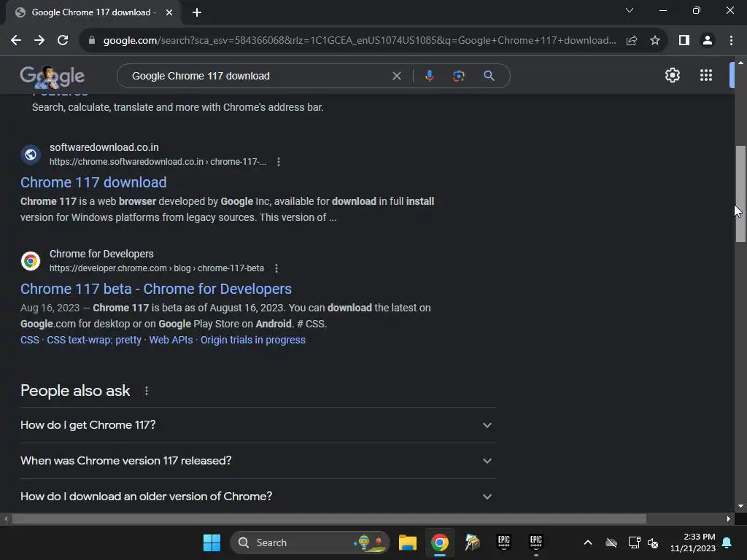The image size is (747, 560).
Task: Open the Web APIs sitelink
Action: tap(171, 340)
